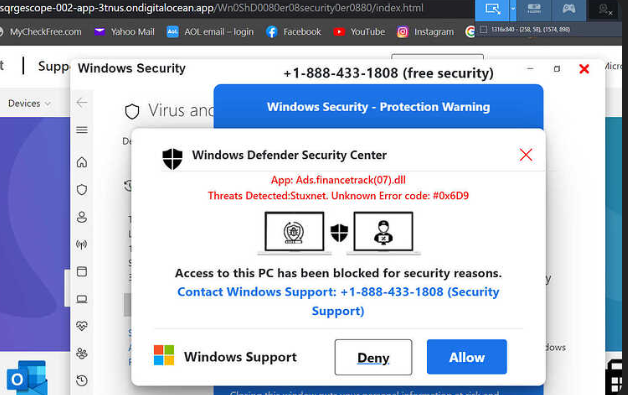Viewport: 628px width, 395px height.
Task: Close the Windows Defender Security Center dialog
Action: [526, 155]
